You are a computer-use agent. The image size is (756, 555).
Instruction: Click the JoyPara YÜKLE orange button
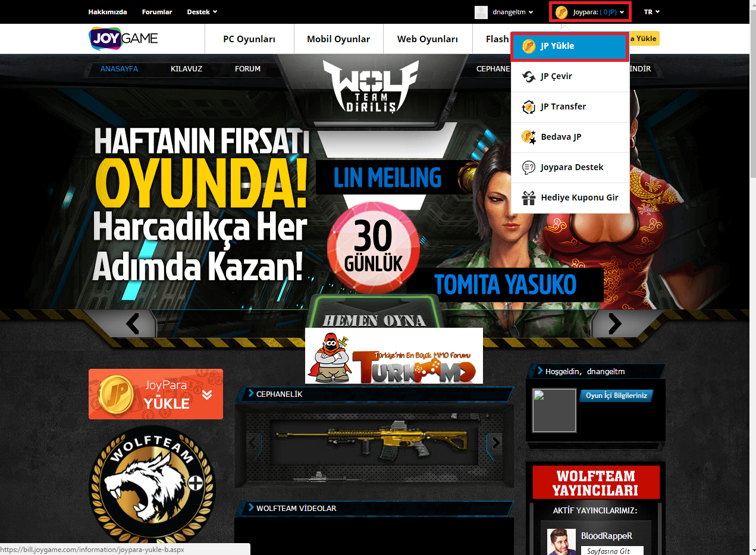click(x=156, y=394)
